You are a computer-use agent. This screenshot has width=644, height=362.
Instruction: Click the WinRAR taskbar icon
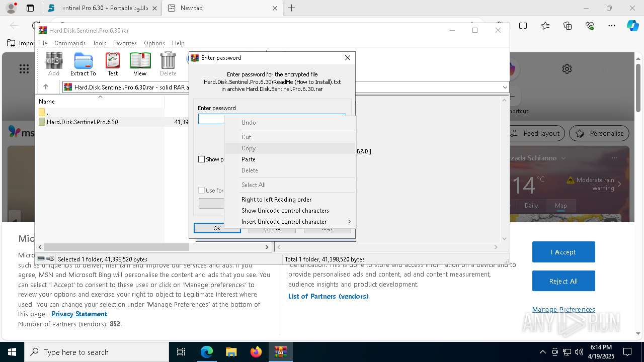281,352
